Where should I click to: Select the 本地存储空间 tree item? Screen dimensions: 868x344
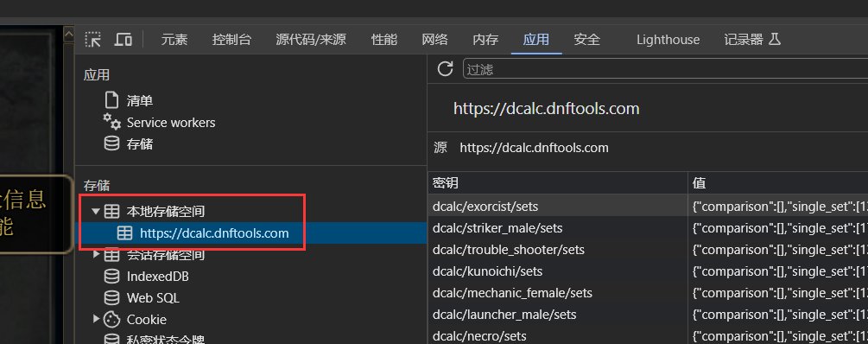coord(166,211)
